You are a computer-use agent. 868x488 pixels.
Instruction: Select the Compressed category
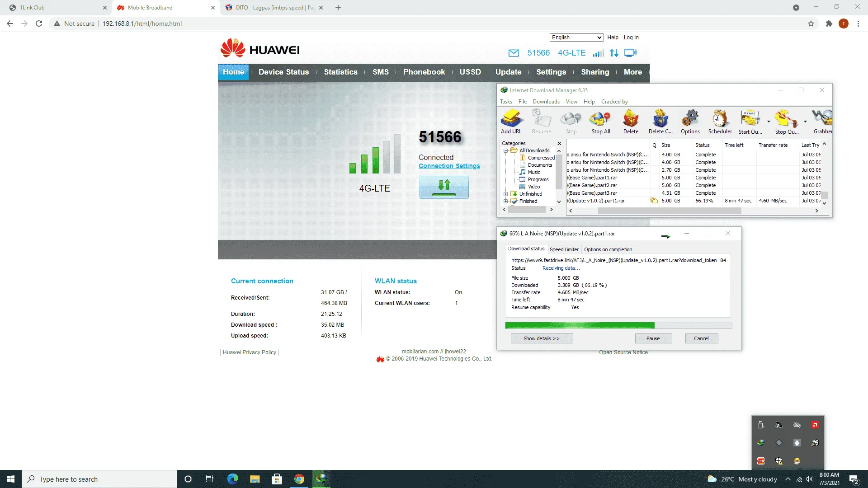pyautogui.click(x=541, y=158)
